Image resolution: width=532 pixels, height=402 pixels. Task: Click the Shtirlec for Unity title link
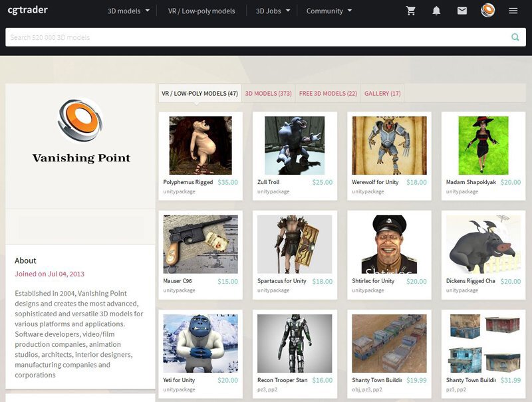click(373, 281)
